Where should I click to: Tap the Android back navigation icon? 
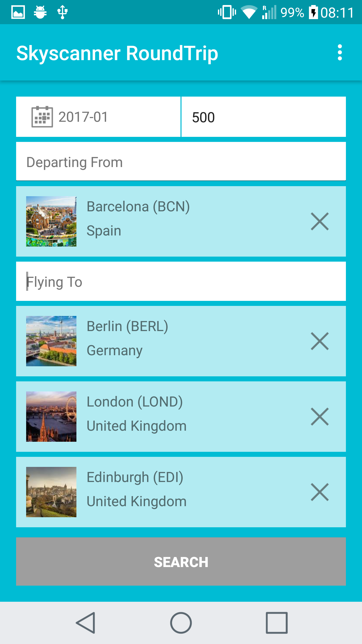point(86,623)
